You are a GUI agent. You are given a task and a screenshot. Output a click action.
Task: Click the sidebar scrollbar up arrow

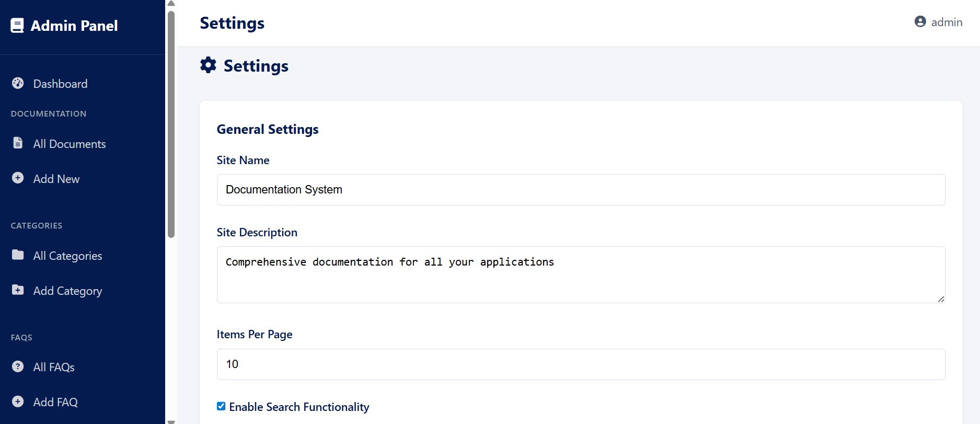click(171, 4)
